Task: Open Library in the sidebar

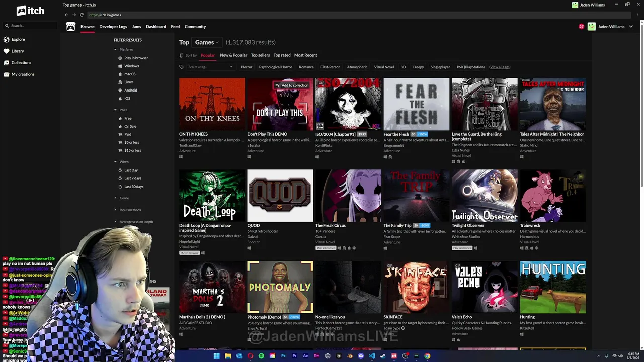Action: click(14, 51)
